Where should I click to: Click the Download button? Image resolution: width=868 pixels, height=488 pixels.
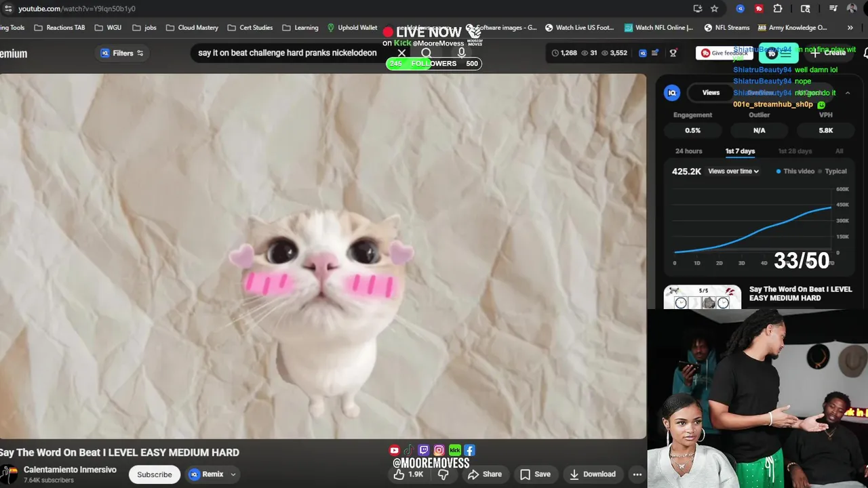tap(592, 474)
